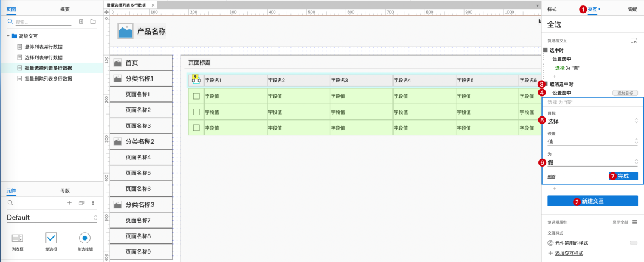Image resolution: width=644 pixels, height=262 pixels.
Task: Click the 完成 button
Action: pos(623,176)
